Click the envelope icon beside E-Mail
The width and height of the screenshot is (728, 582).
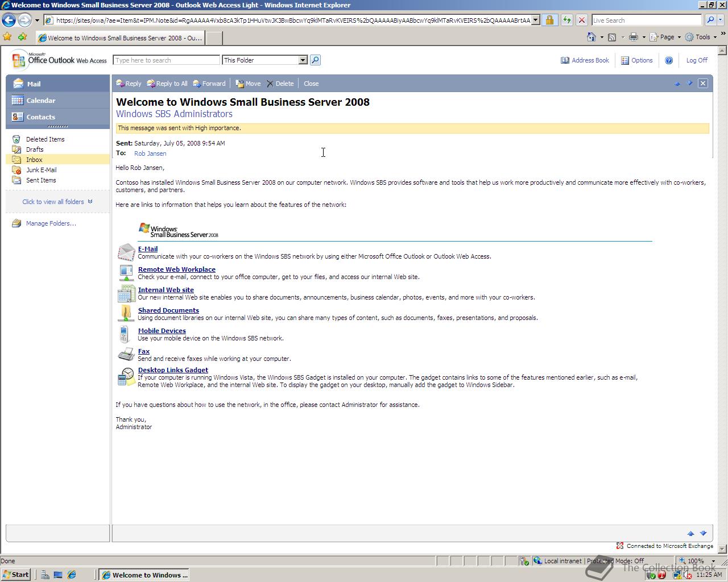tap(126, 252)
